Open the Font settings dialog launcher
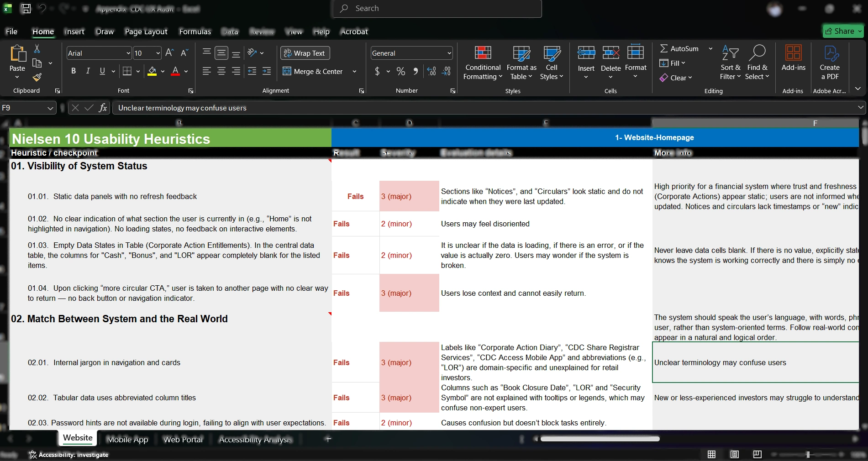The width and height of the screenshot is (868, 461). pyautogui.click(x=191, y=91)
